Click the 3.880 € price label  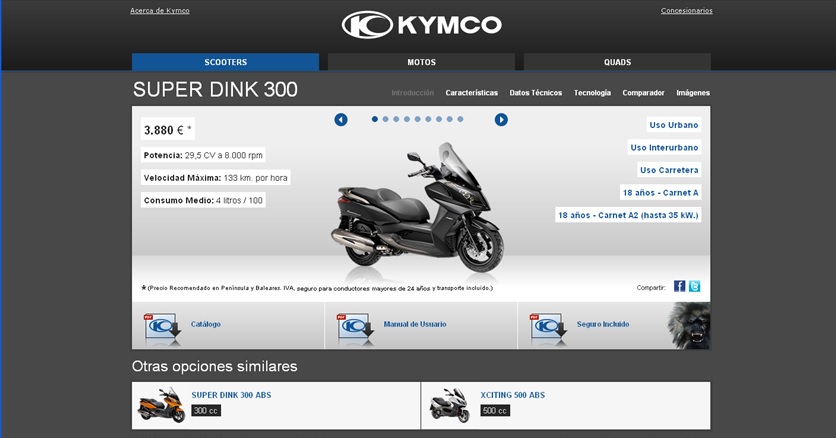coord(168,129)
